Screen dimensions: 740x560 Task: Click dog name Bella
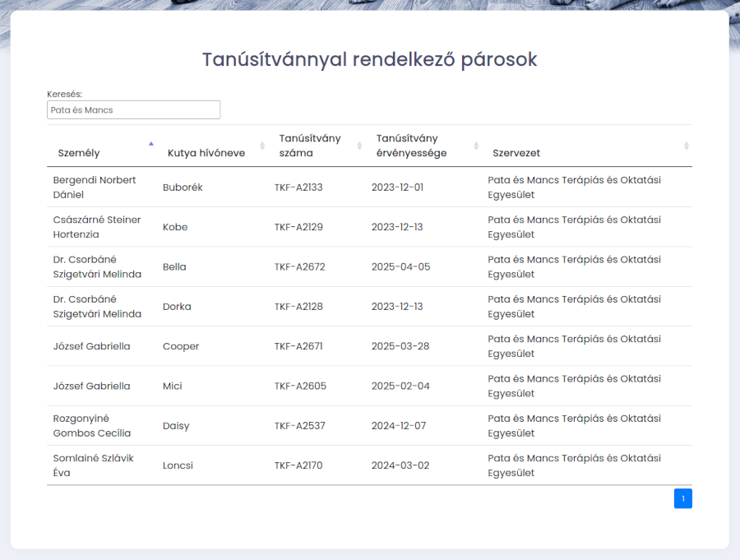(174, 266)
